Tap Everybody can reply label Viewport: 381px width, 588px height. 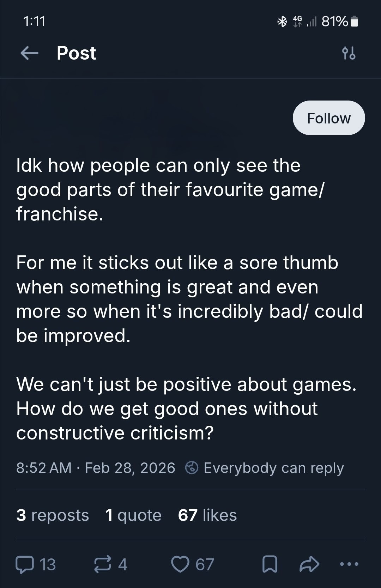(x=273, y=468)
